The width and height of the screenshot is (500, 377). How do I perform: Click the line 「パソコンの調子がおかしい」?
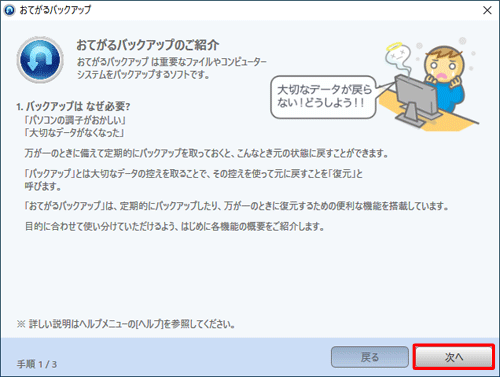[75, 120]
